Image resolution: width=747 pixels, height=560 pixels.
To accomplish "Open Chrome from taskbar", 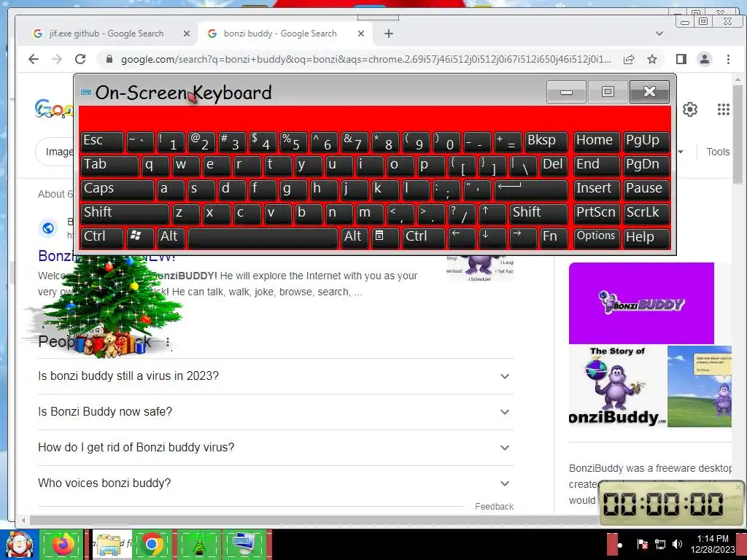I will pos(152,544).
